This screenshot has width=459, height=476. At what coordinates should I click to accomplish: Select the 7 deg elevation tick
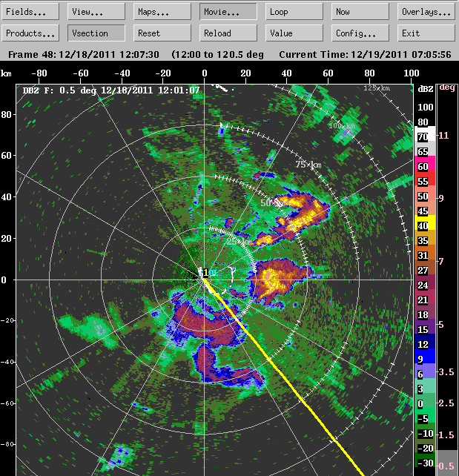click(x=441, y=261)
